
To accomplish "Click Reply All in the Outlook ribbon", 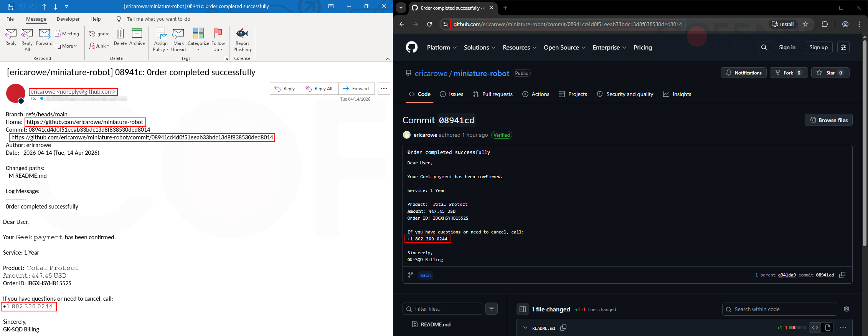I will (x=27, y=40).
